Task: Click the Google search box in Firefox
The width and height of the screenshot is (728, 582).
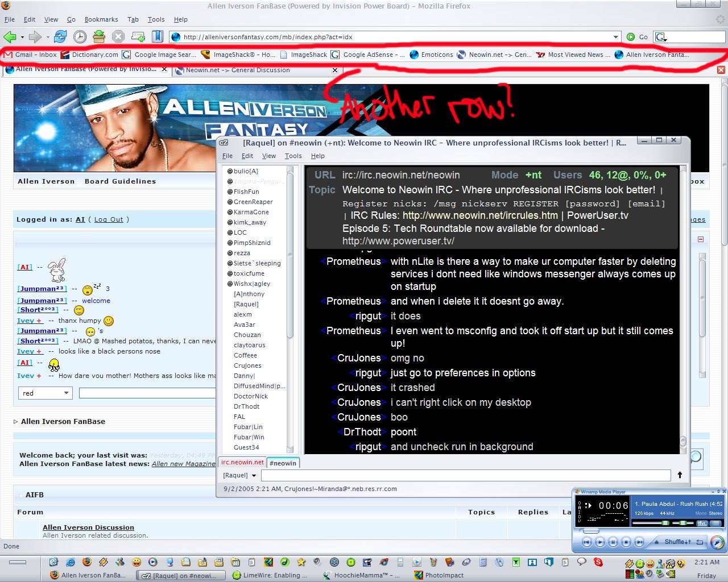Action: click(x=688, y=37)
